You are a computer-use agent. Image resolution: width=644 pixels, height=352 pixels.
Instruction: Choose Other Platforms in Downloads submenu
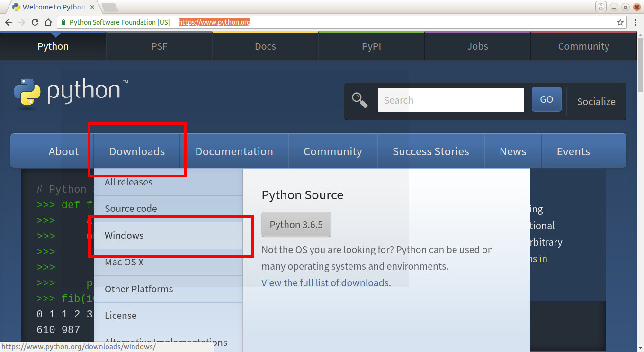coord(169,289)
